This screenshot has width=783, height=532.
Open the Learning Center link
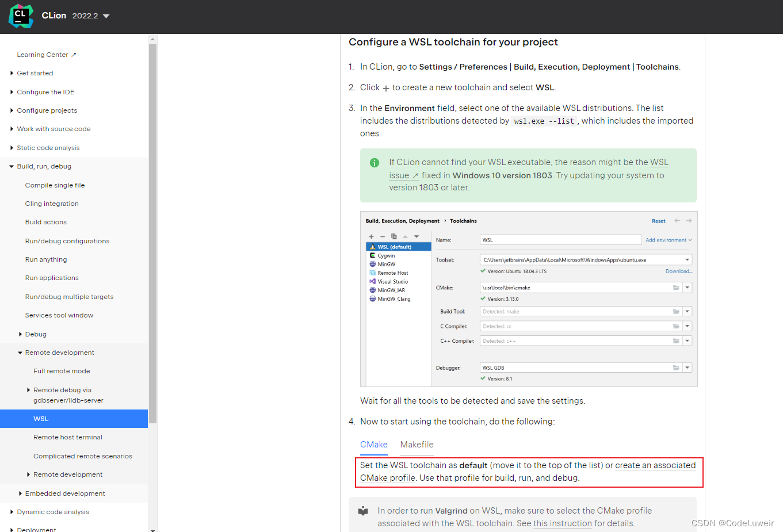click(x=47, y=55)
